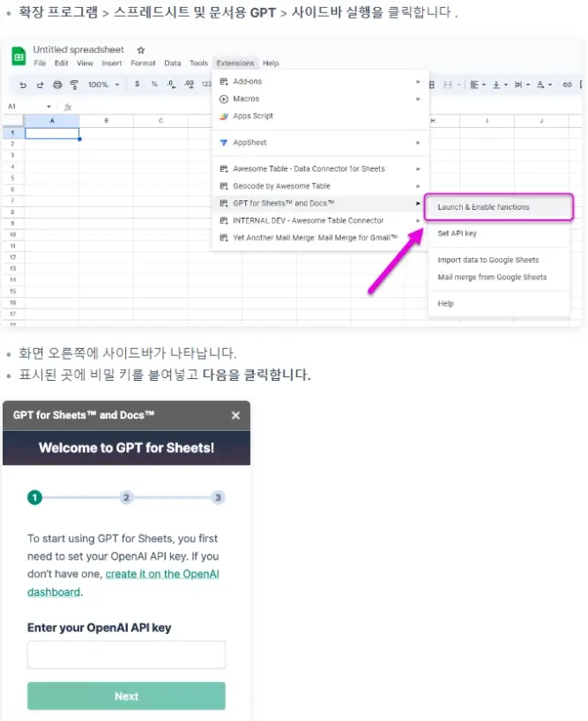Expand the Add-ons submenu arrow
Image resolution: width=588 pixels, height=721 pixels.
pos(418,81)
